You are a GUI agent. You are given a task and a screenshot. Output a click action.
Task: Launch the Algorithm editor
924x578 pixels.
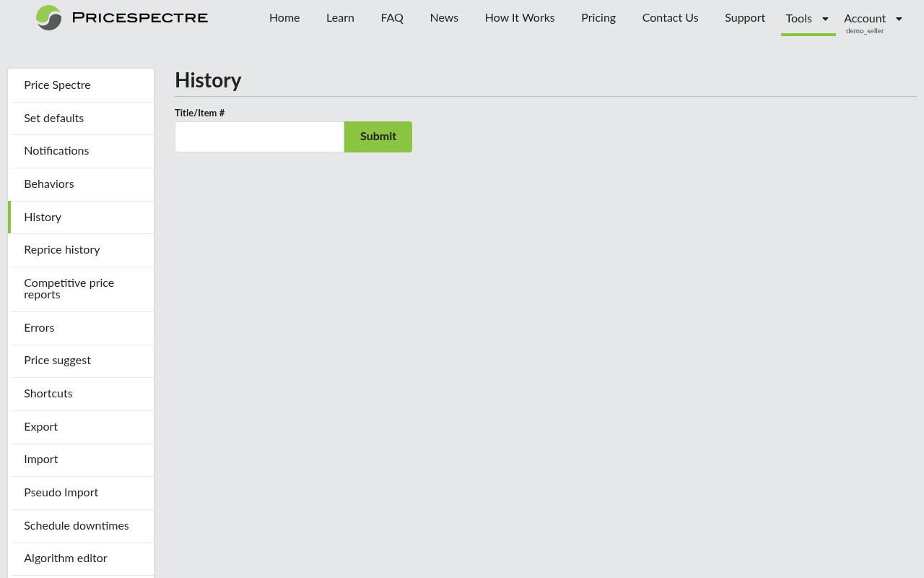point(66,558)
